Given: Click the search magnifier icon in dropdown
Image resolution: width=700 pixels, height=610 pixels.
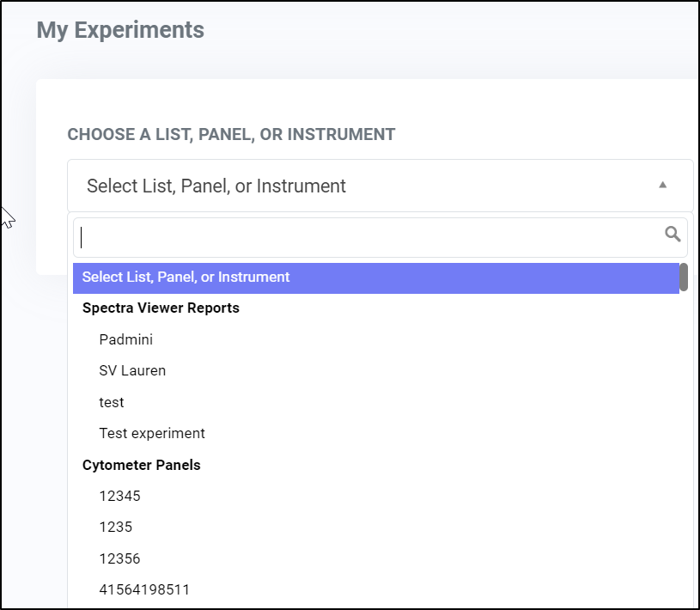Looking at the screenshot, I should pyautogui.click(x=673, y=234).
